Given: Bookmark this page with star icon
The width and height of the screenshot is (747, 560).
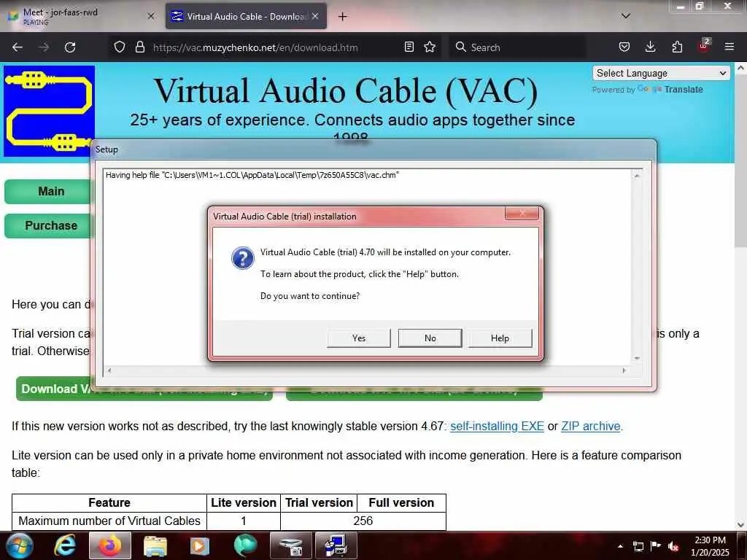Looking at the screenshot, I should [x=430, y=47].
